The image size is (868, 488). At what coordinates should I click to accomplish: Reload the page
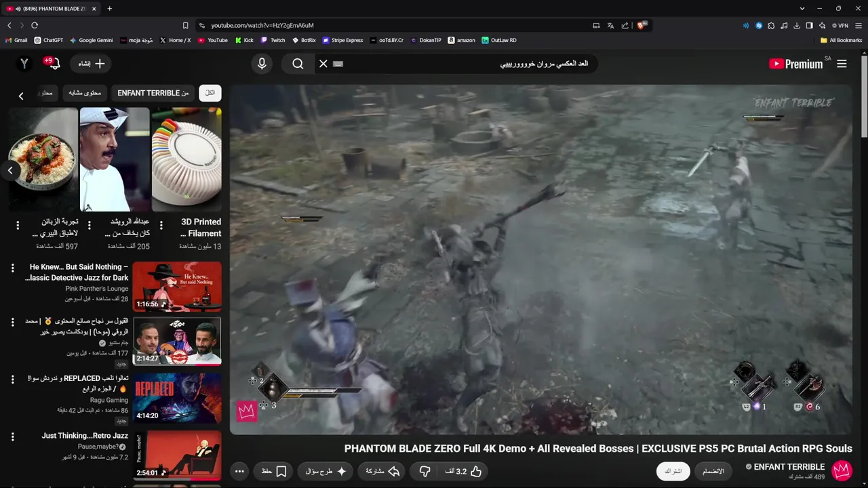(35, 25)
